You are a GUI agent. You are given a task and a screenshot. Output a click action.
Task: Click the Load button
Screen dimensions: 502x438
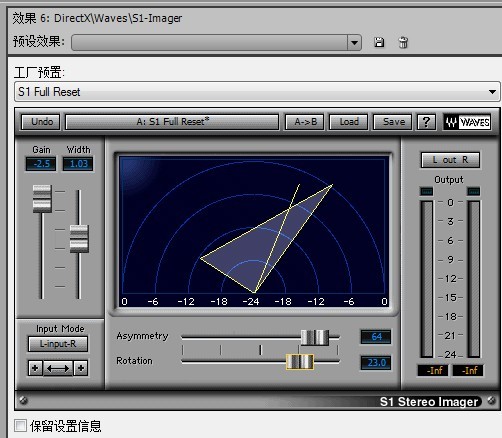pyautogui.click(x=349, y=122)
